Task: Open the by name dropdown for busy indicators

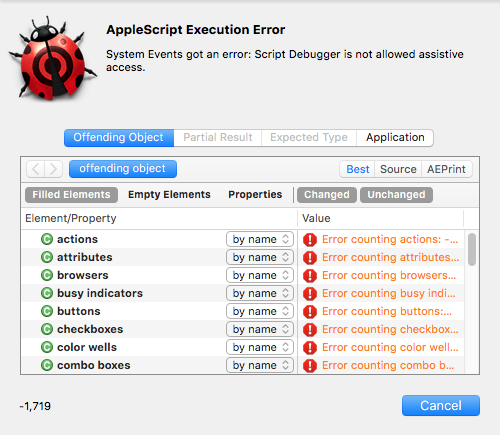Action: point(260,293)
